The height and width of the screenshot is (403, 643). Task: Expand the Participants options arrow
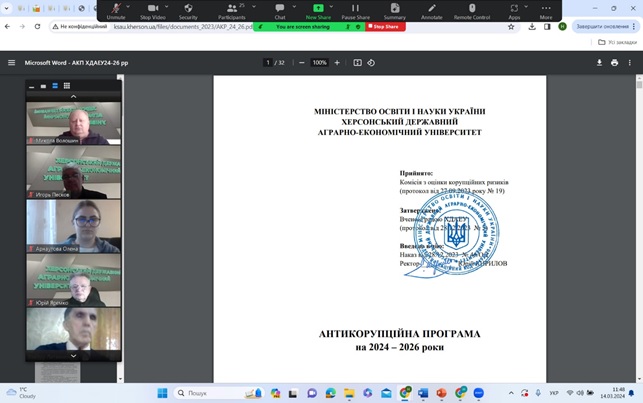[x=254, y=7]
